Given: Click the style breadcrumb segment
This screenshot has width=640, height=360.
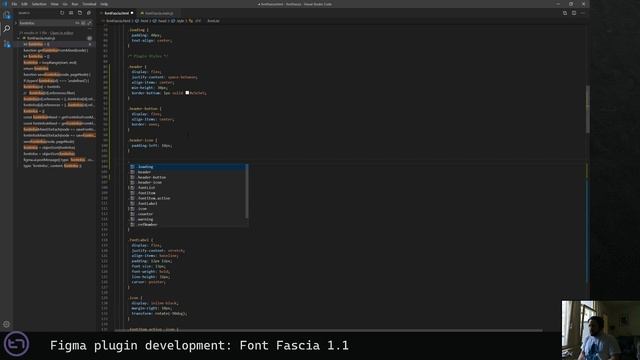Looking at the screenshot, I should (178, 21).
